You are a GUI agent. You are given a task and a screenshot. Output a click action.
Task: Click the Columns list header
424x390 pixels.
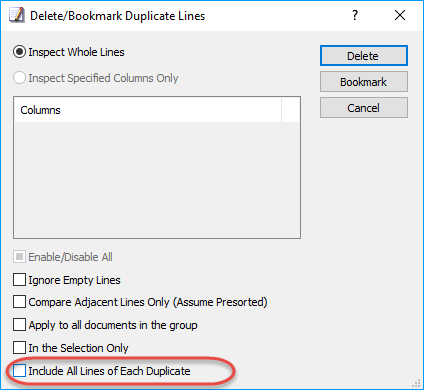148,110
